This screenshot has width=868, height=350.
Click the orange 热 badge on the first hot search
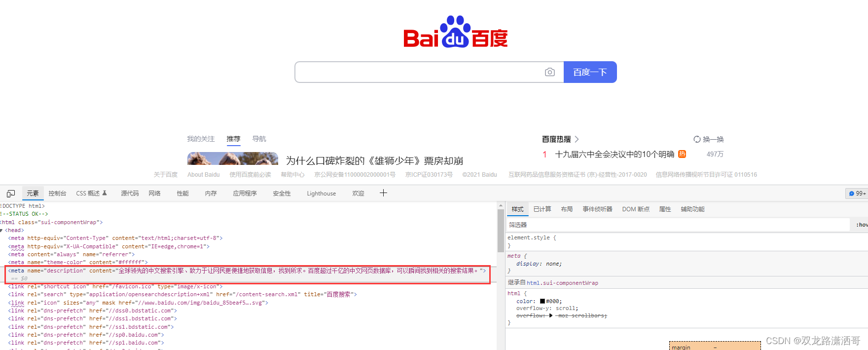pyautogui.click(x=682, y=154)
